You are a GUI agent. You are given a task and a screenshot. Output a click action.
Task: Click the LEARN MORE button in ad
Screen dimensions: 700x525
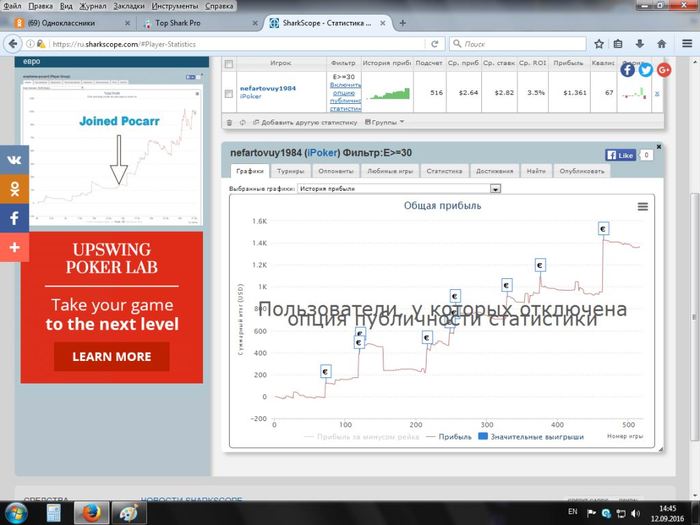click(x=112, y=356)
